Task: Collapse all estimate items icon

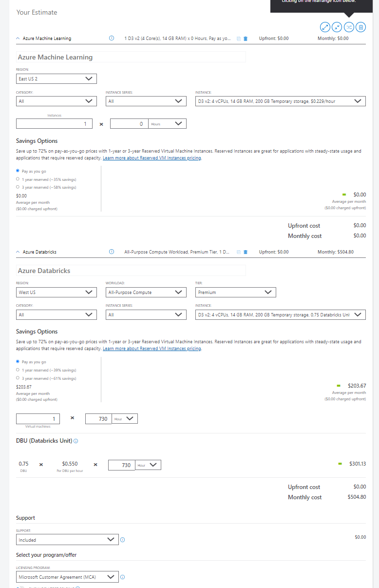Action: pyautogui.click(x=337, y=27)
